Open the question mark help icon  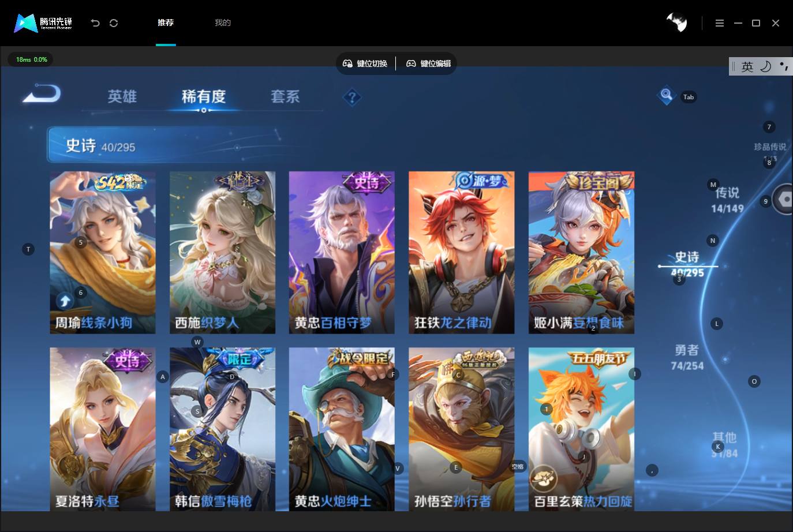pos(352,97)
